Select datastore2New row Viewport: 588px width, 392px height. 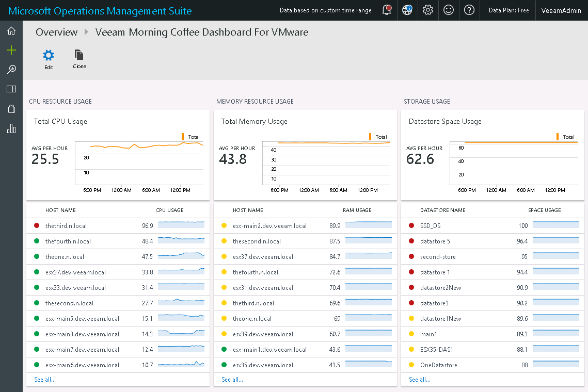click(492, 287)
